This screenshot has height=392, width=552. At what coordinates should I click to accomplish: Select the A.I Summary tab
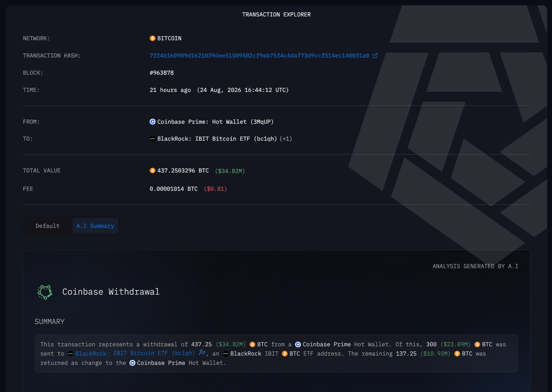click(95, 226)
